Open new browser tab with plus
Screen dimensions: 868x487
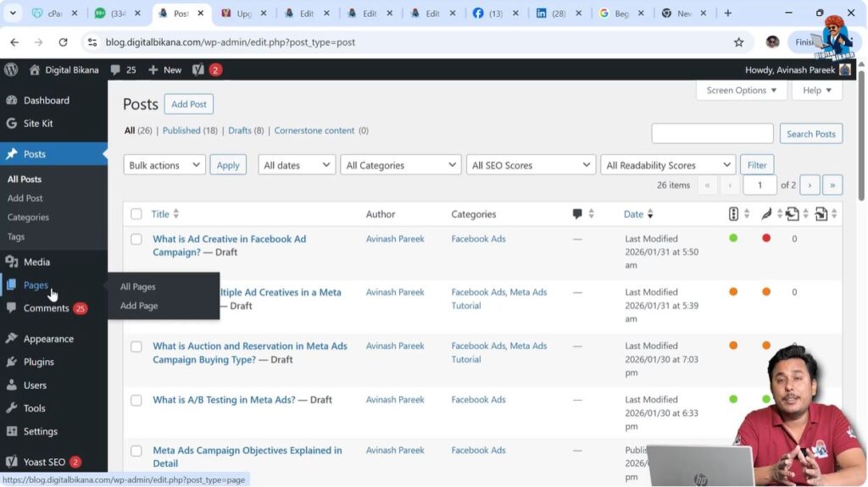click(x=727, y=13)
